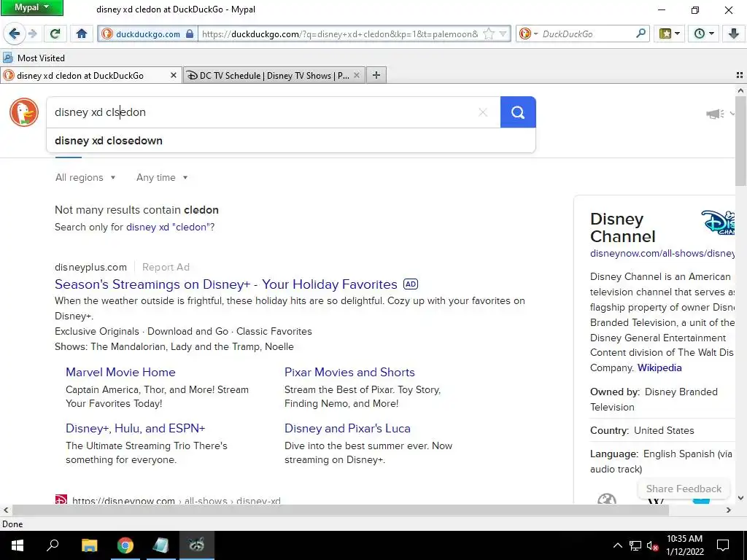This screenshot has height=560, width=747.
Task: Open the network status tray icon
Action: pyautogui.click(x=635, y=545)
